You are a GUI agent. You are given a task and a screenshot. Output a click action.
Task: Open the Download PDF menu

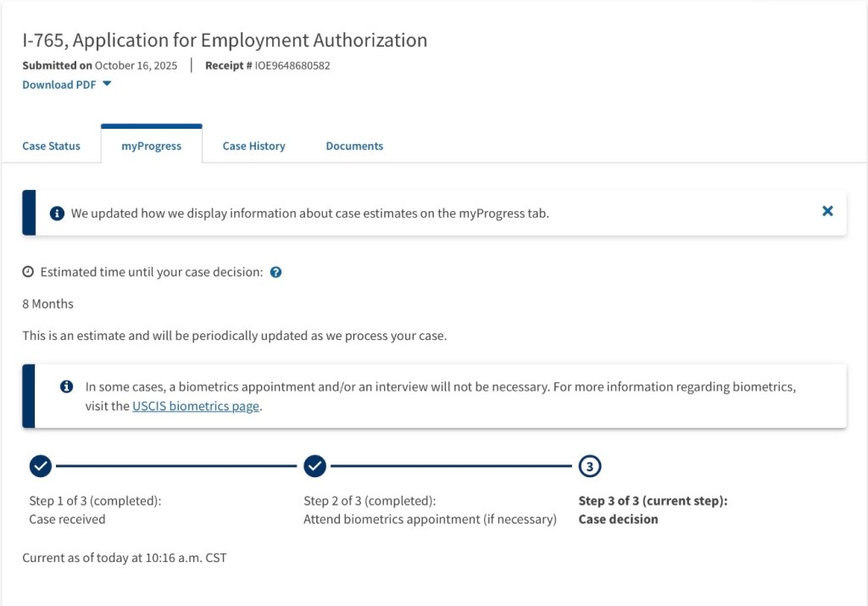(x=59, y=85)
